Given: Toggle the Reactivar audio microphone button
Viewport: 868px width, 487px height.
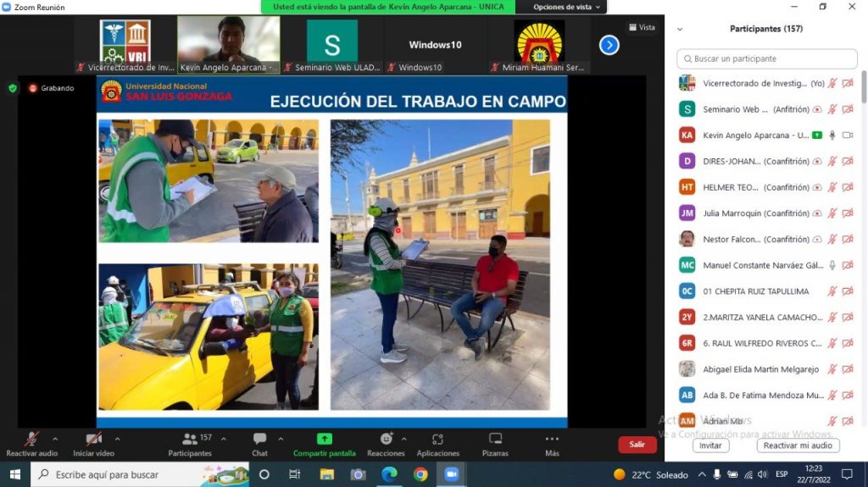Looking at the screenshot, I should 31,439.
